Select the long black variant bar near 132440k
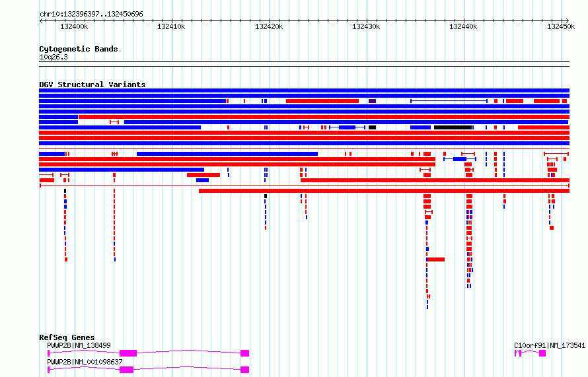 pyautogui.click(x=453, y=127)
